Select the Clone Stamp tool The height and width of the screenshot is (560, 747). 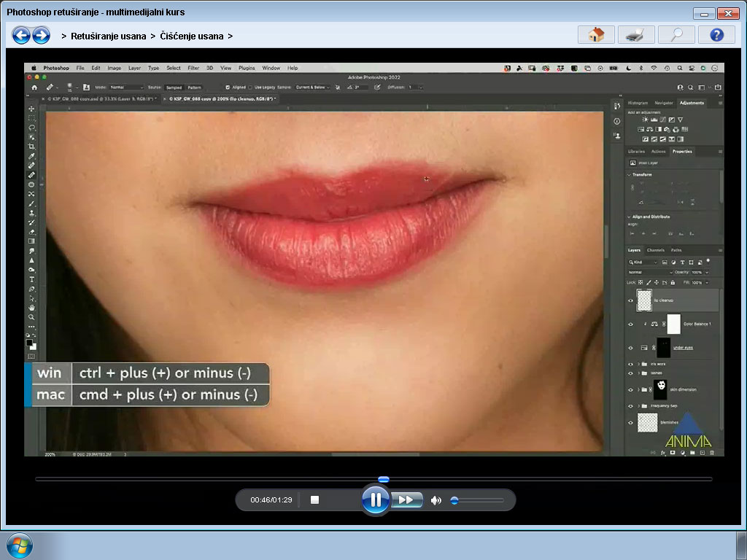31,213
